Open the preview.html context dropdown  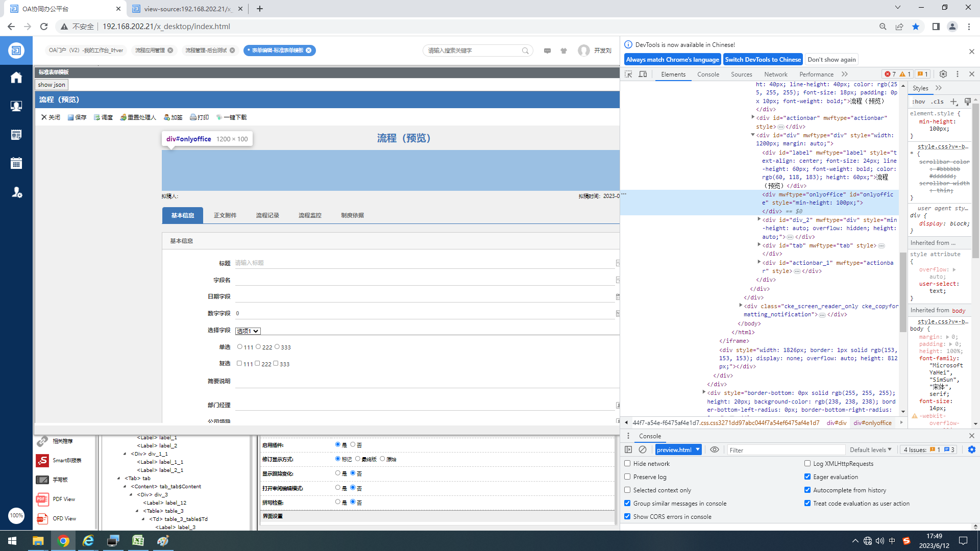pyautogui.click(x=678, y=449)
